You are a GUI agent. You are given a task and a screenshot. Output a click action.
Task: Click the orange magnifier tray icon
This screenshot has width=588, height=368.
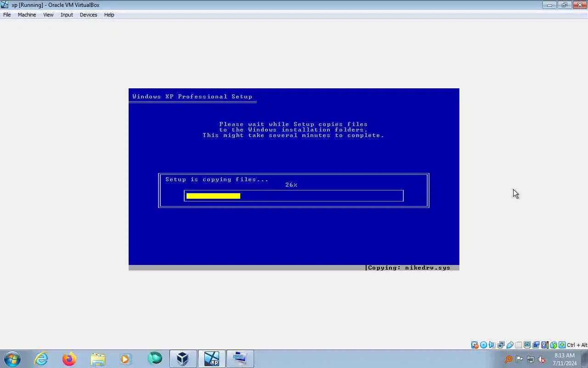[508, 359]
